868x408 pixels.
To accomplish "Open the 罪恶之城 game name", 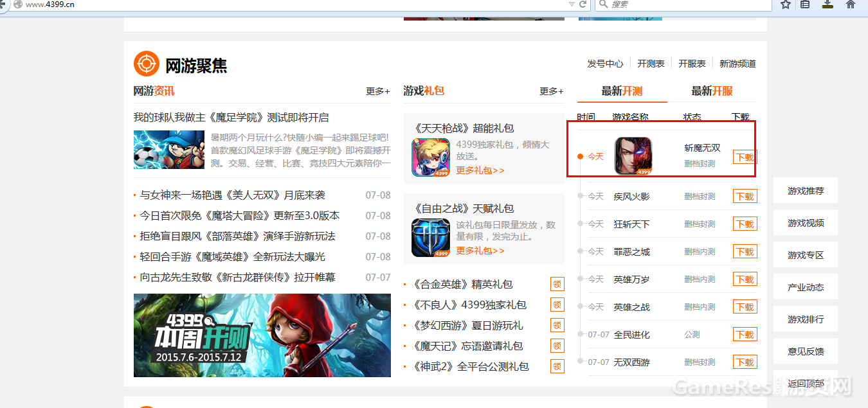I will click(x=632, y=252).
